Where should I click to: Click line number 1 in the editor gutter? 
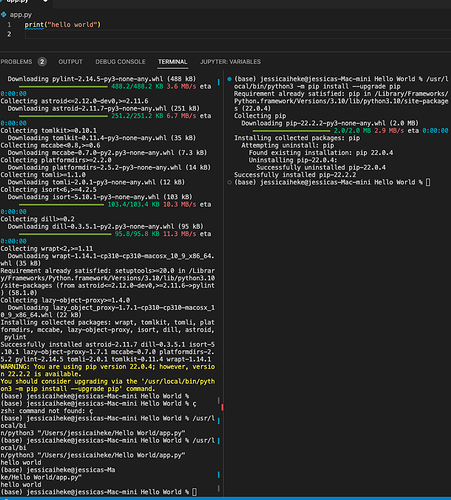pos(9,25)
